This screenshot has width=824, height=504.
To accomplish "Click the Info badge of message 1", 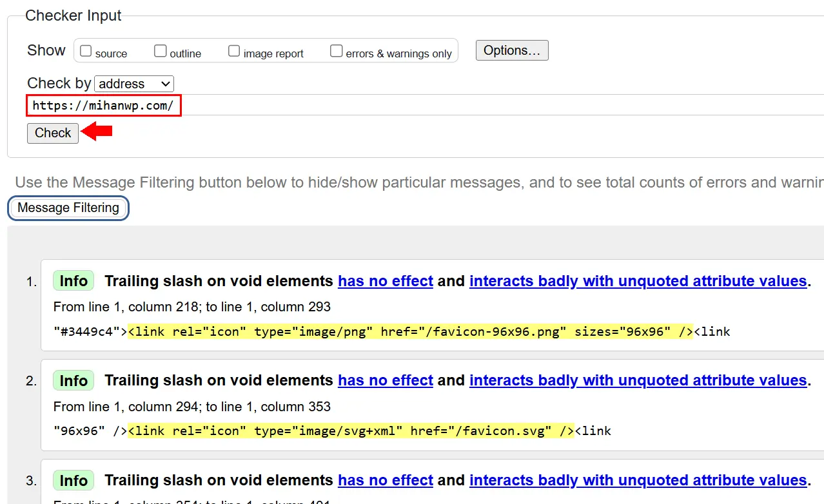I will (74, 281).
